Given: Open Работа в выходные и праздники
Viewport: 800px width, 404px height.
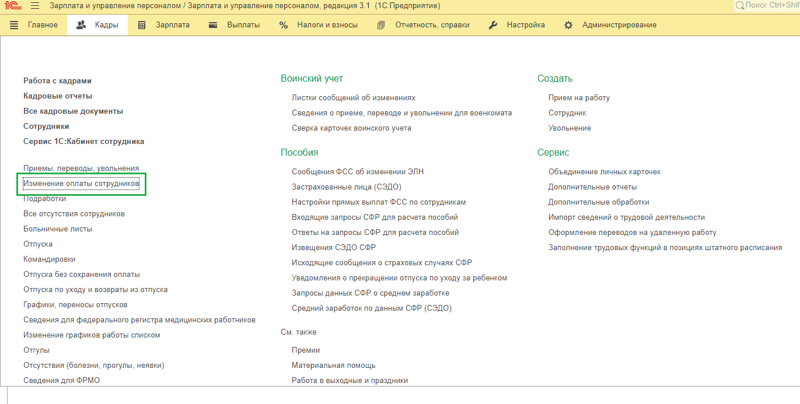Looking at the screenshot, I should (x=349, y=381).
